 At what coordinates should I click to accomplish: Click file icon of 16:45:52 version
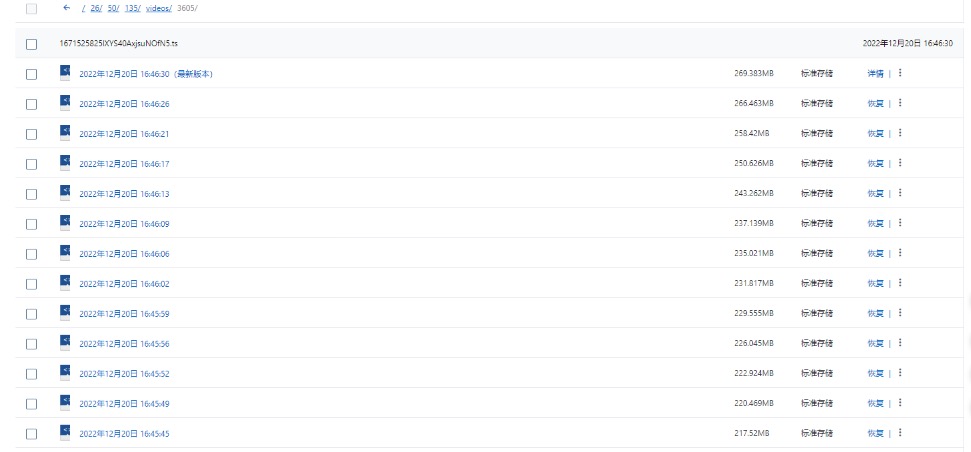[65, 373]
